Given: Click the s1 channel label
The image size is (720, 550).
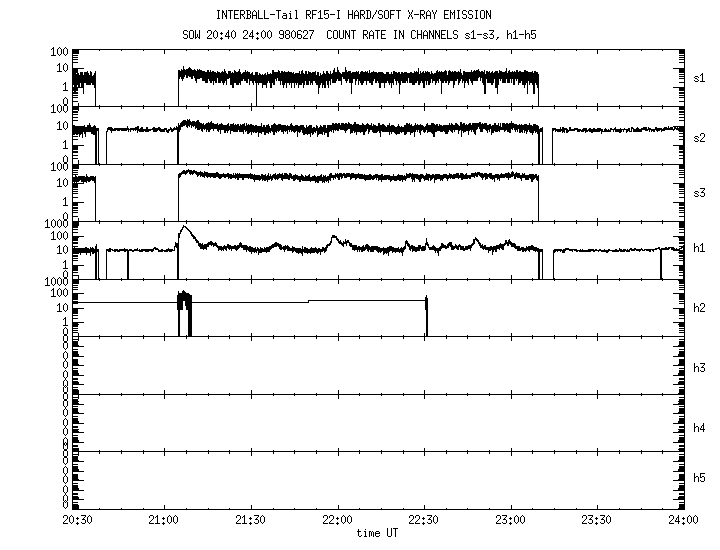Looking at the screenshot, I should click(700, 77).
